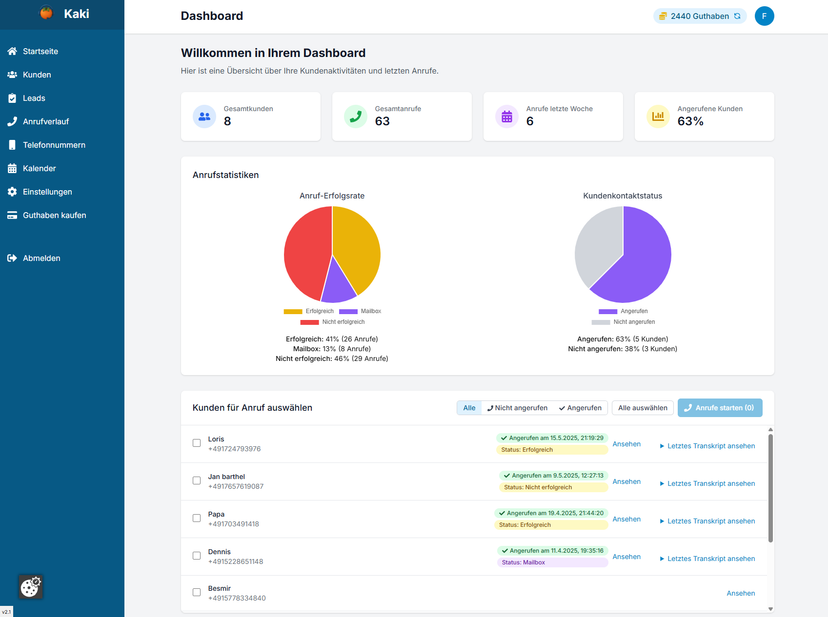Image resolution: width=828 pixels, height=617 pixels.
Task: Click the customer list vertical scrollbar
Action: tap(770, 490)
